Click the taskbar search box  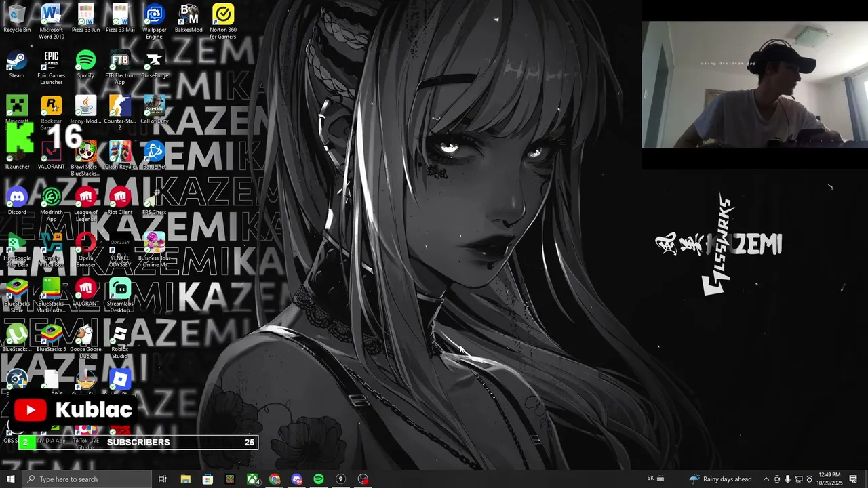pos(87,479)
